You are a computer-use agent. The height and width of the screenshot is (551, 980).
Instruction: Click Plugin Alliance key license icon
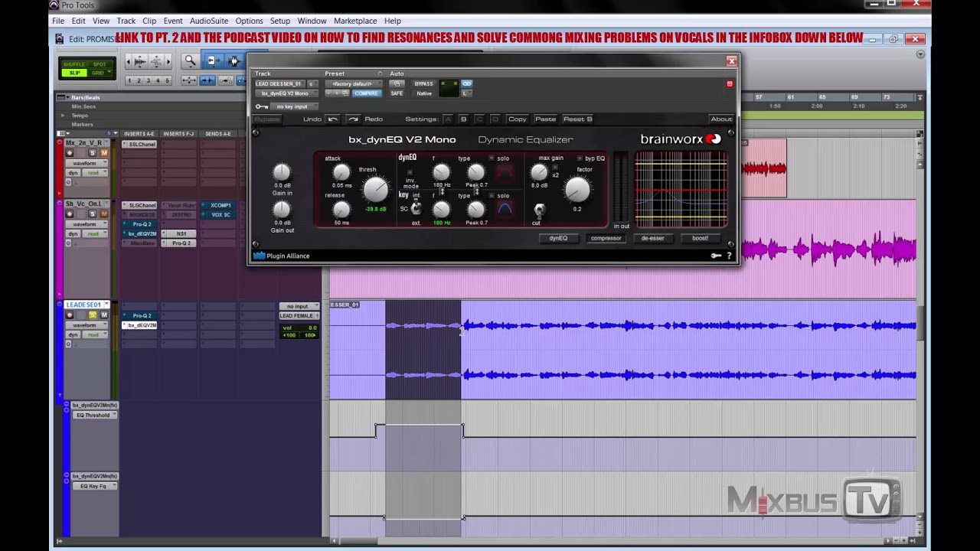click(x=716, y=256)
